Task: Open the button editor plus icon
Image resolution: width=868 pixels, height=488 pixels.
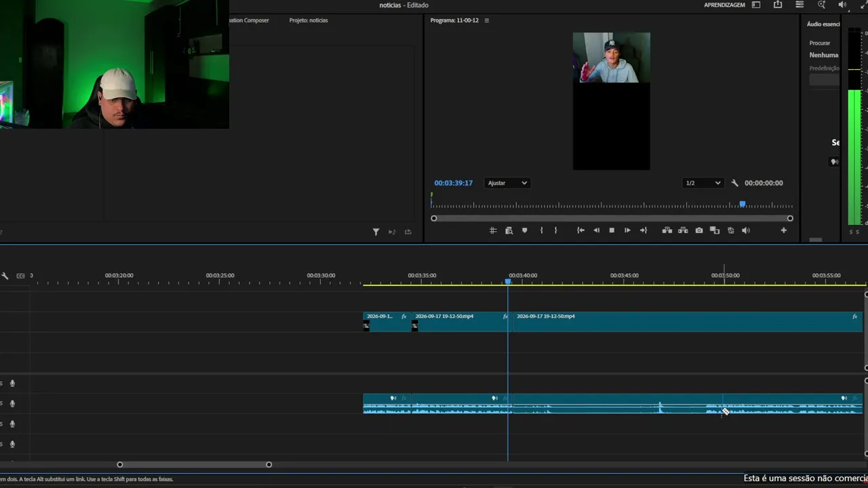Action: (x=783, y=230)
